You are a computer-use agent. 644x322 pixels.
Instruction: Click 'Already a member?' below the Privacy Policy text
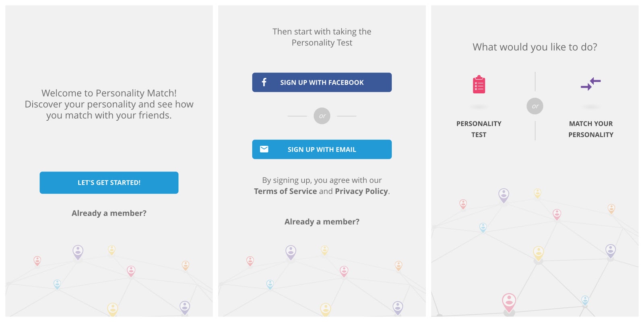pos(322,222)
